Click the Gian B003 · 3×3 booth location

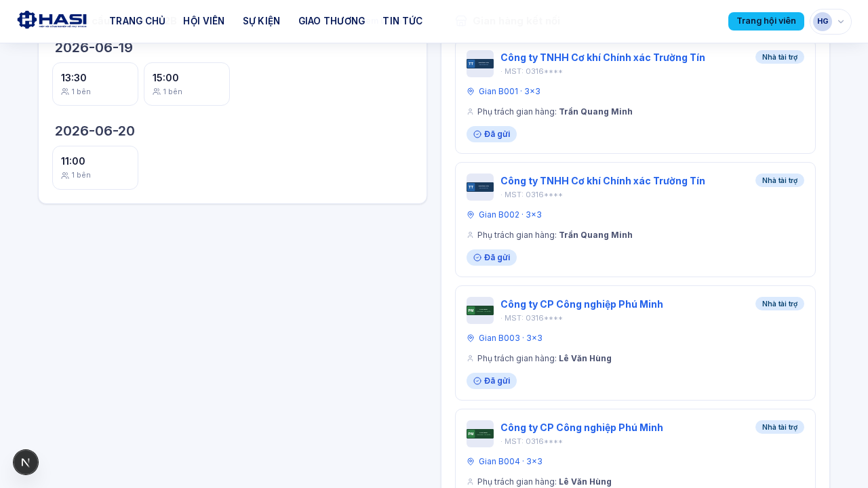511,338
